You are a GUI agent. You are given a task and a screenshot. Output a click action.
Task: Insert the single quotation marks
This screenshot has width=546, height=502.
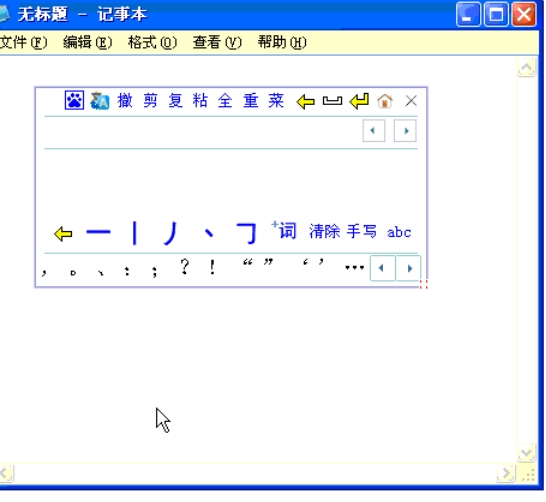(313, 262)
